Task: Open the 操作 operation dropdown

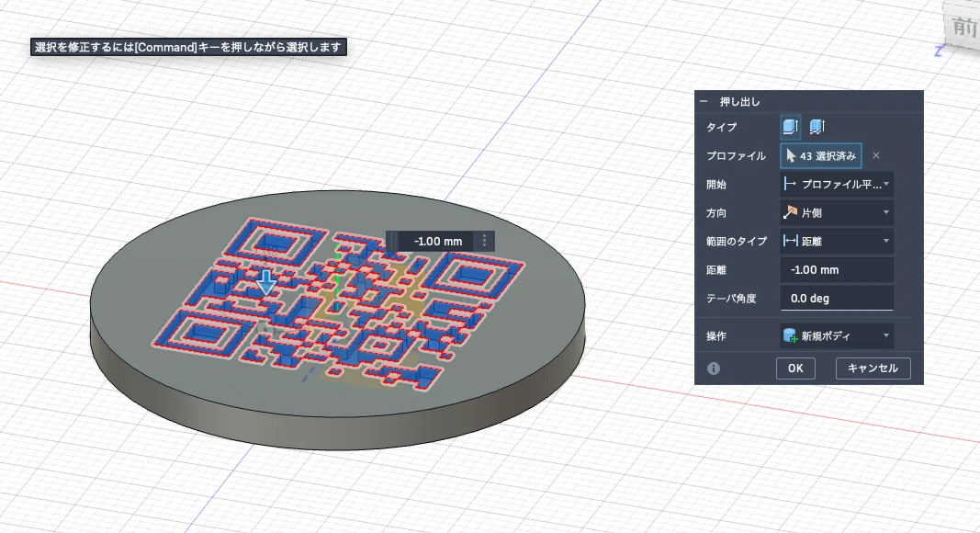Action: pyautogui.click(x=837, y=336)
